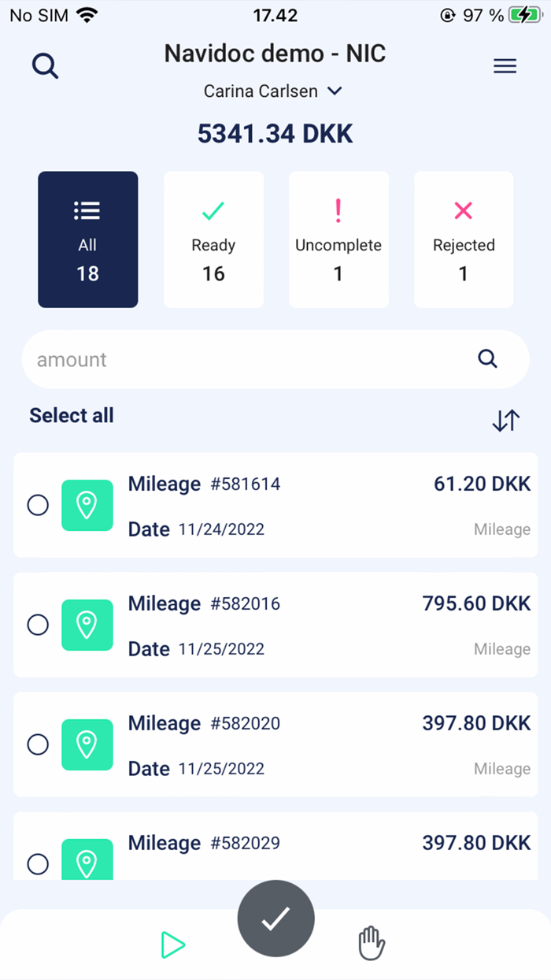Open mileage location pin icon for entry #581614

(x=87, y=505)
